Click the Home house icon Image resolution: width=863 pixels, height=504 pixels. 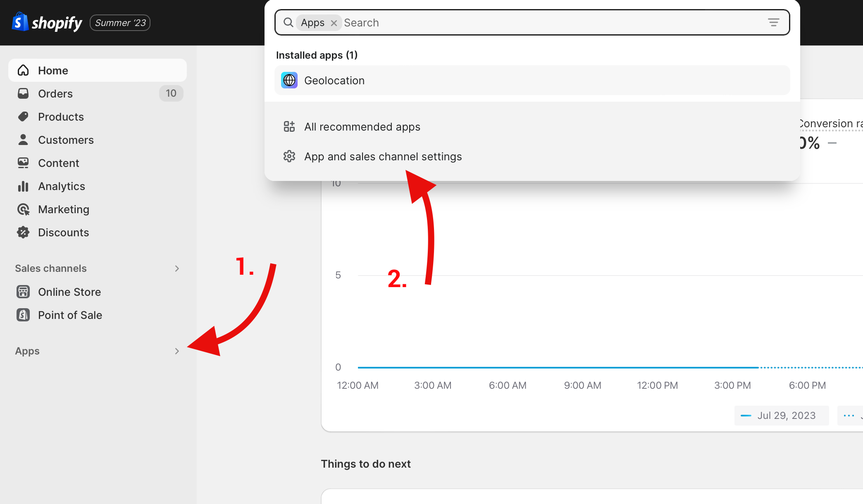click(23, 70)
